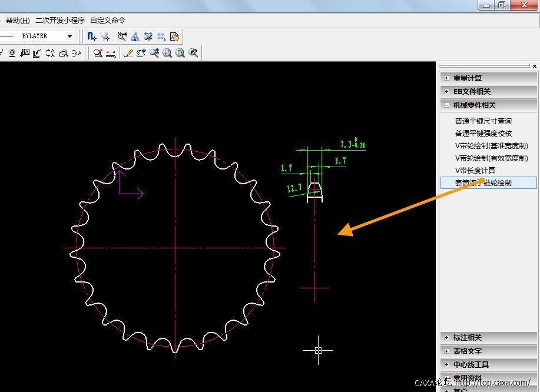Click the V带长度计算 entry
Screen dimensions: 540x392
(475, 171)
